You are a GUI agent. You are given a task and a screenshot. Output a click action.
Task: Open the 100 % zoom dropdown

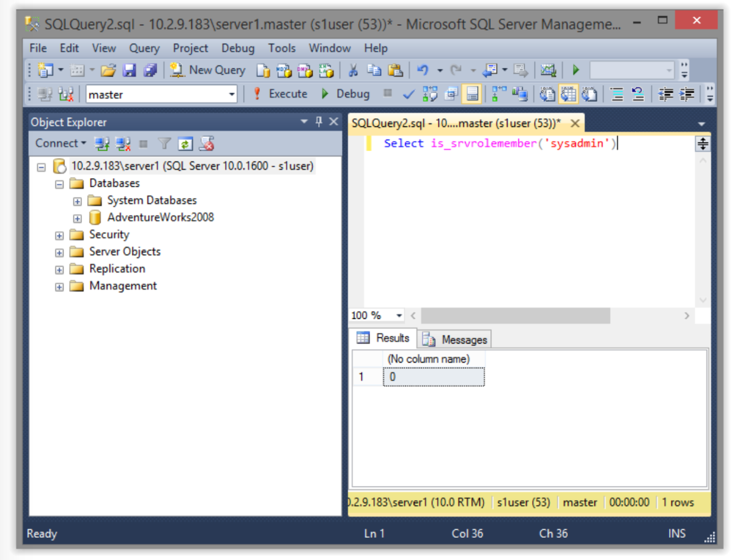tap(399, 316)
